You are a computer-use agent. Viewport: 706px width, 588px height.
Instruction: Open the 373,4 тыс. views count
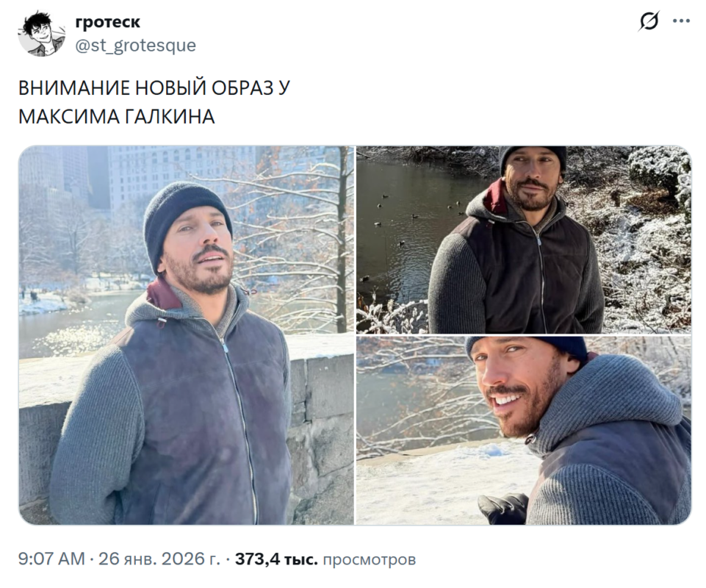pos(276,559)
